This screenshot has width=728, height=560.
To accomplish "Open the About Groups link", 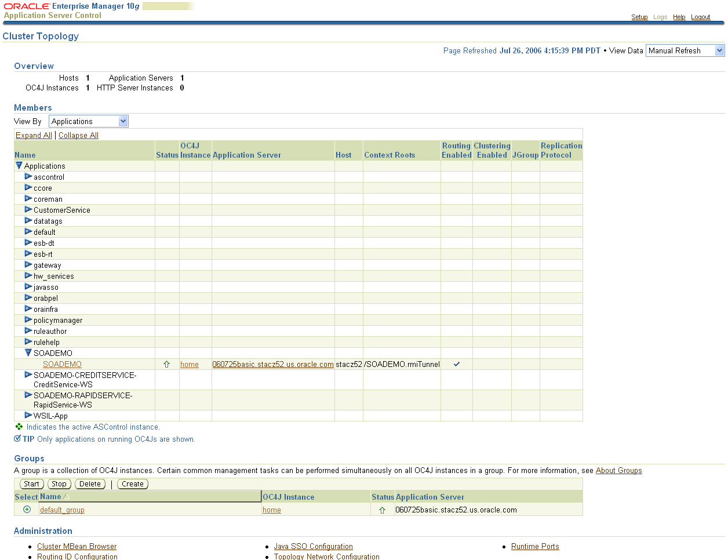I will [x=619, y=470].
